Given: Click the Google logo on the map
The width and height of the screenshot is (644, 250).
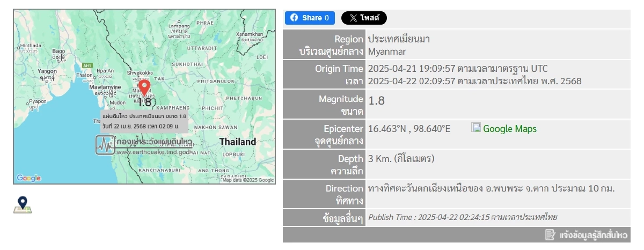Looking at the screenshot, I should pyautogui.click(x=29, y=178).
